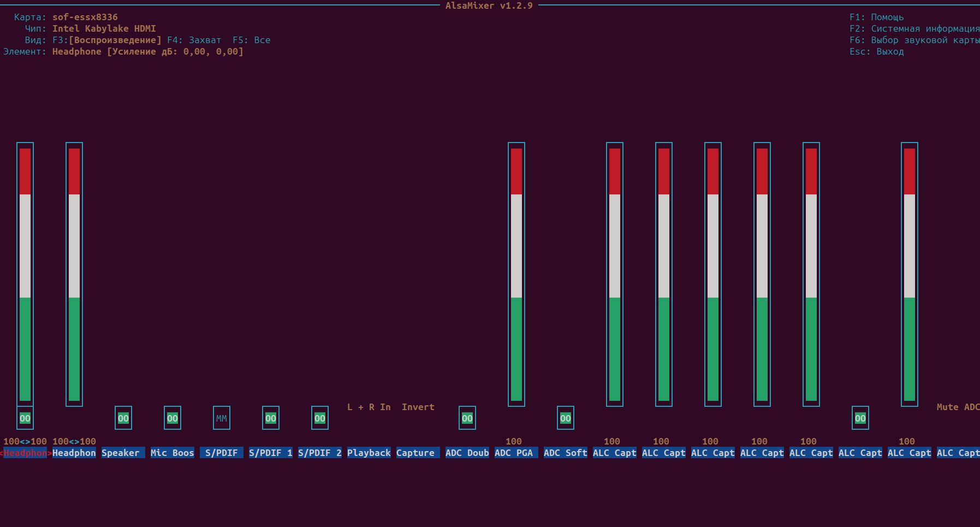Image resolution: width=980 pixels, height=527 pixels.
Task: Open F2 Системная информация
Action: [x=914, y=28]
